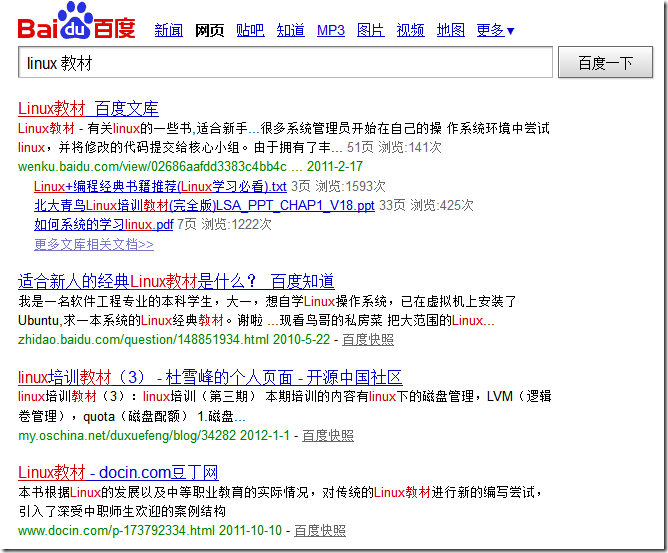668x553 pixels.
Task: Open 百度快照 for www.docin.com result
Action: (320, 530)
